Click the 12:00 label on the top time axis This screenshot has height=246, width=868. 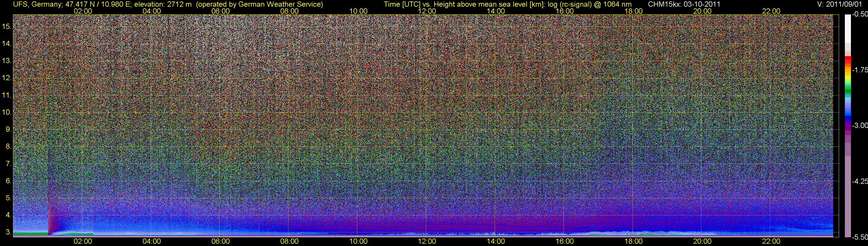pos(427,11)
